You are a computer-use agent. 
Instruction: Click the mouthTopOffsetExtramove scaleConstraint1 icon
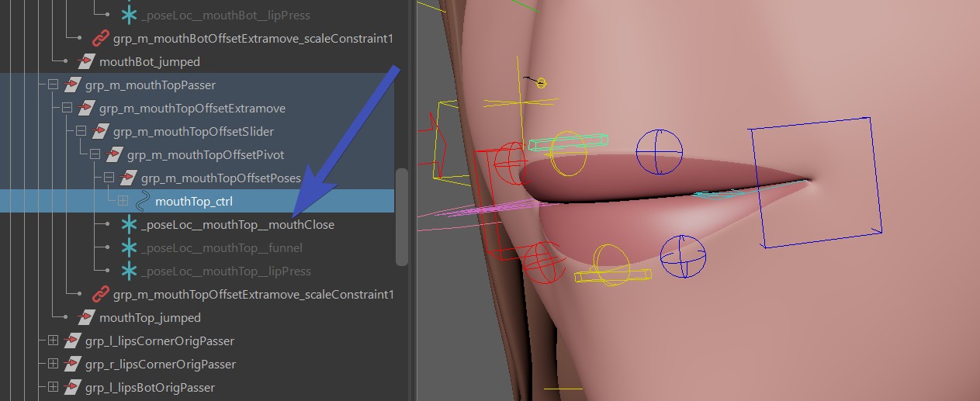(100, 295)
